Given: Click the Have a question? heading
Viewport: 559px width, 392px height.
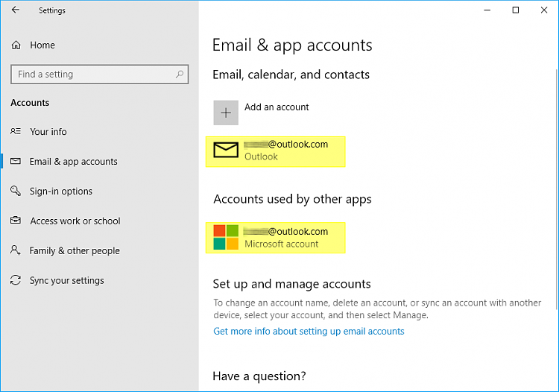Looking at the screenshot, I should pyautogui.click(x=259, y=376).
